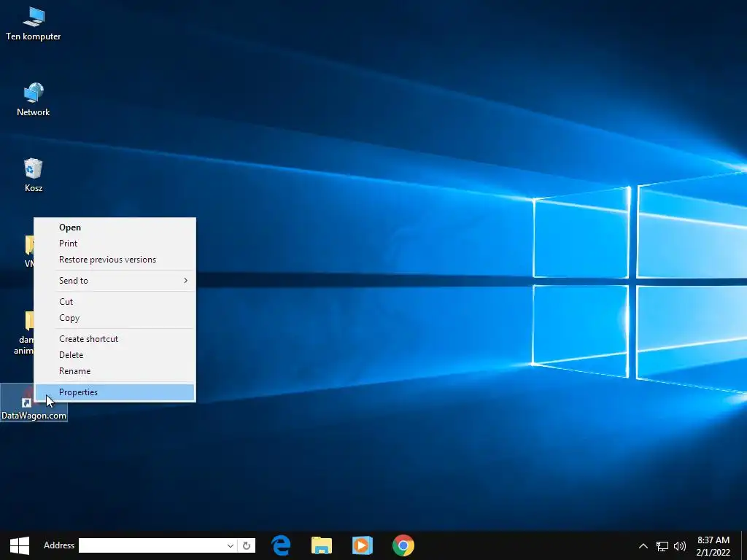This screenshot has height=560, width=747.
Task: Choose Delete in the context menu
Action: (115, 355)
